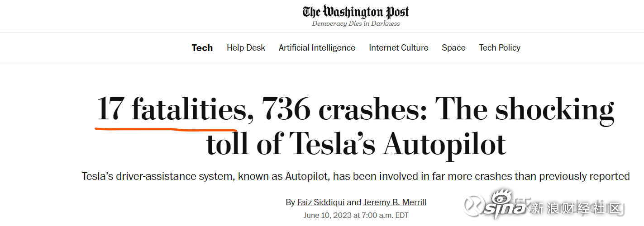Open the Space section link
Image resolution: width=644 pixels, height=226 pixels.
point(453,48)
